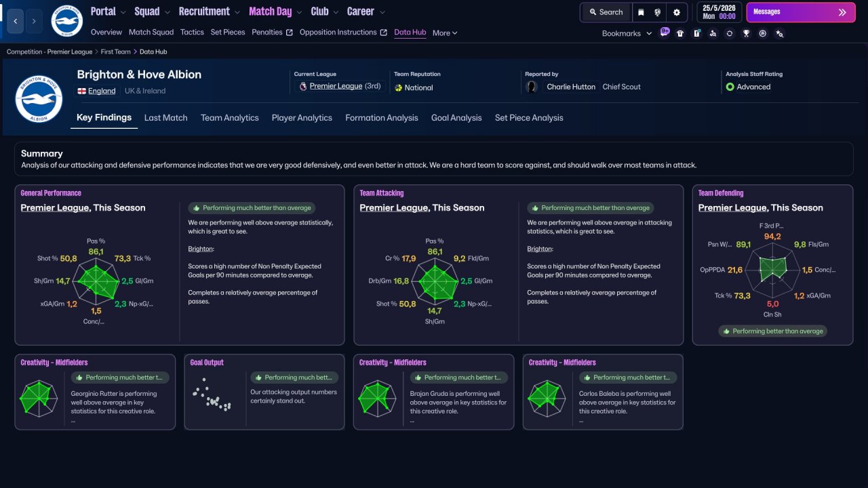
Task: Open the Portal dropdown menu
Action: 108,12
